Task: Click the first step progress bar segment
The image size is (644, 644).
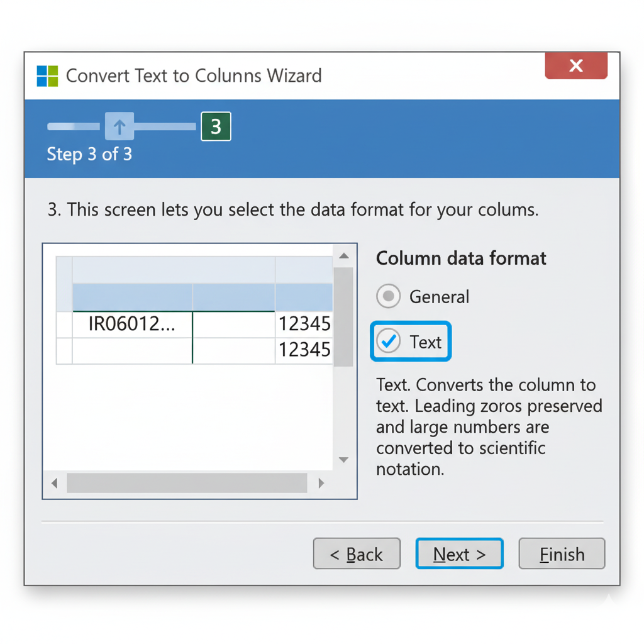Action: (73, 127)
